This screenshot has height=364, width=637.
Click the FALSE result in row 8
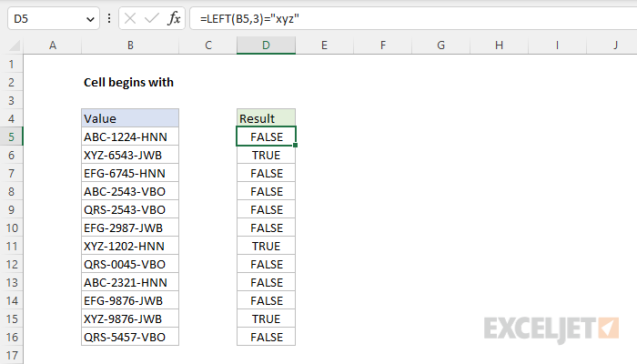pos(266,191)
